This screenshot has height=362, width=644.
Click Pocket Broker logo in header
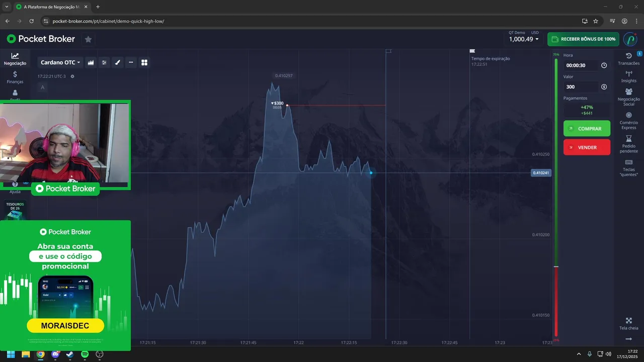pyautogui.click(x=41, y=39)
